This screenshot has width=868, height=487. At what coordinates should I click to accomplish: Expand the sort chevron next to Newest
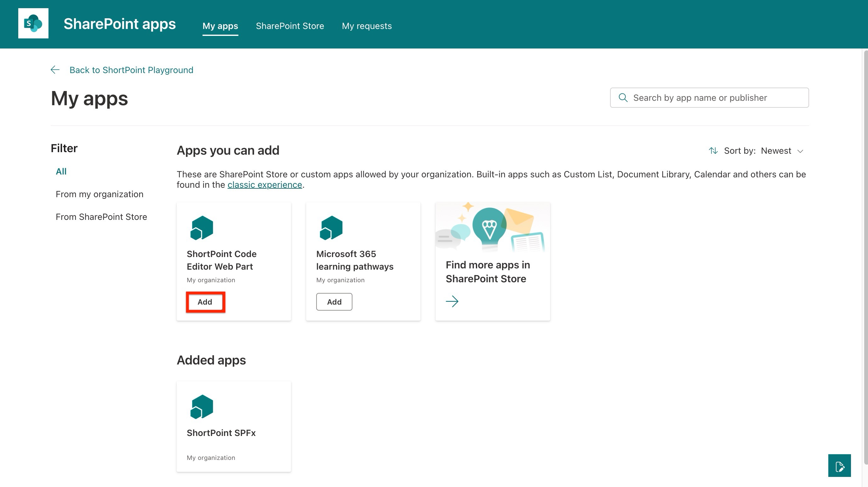point(800,151)
